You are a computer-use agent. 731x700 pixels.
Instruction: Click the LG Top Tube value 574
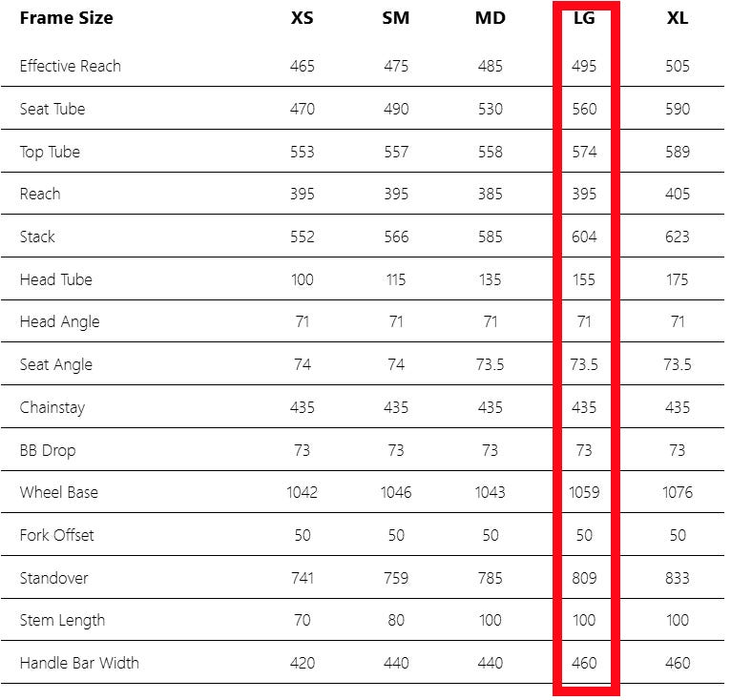(x=584, y=152)
